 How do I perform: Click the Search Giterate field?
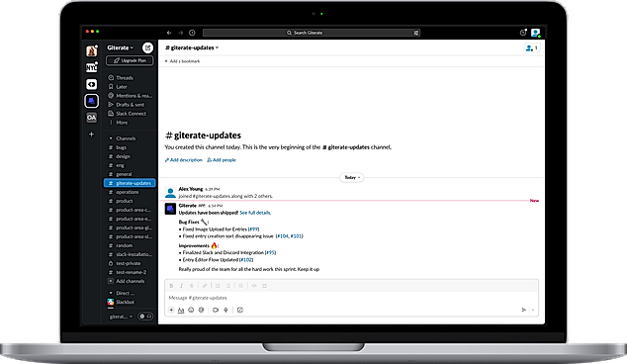click(x=312, y=33)
